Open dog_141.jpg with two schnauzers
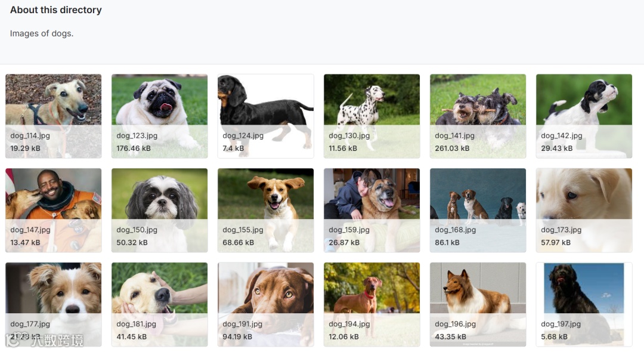Screen dimensions: 644x352 tap(478, 116)
